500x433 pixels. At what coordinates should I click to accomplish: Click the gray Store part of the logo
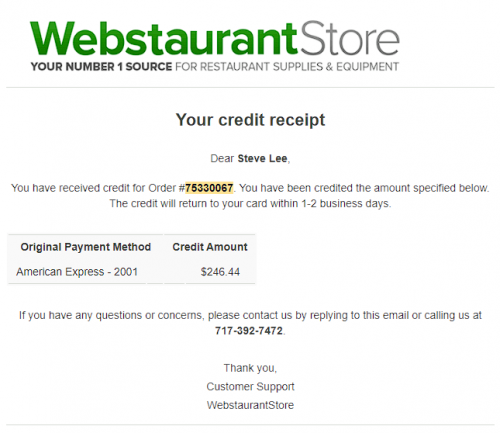[x=349, y=38]
